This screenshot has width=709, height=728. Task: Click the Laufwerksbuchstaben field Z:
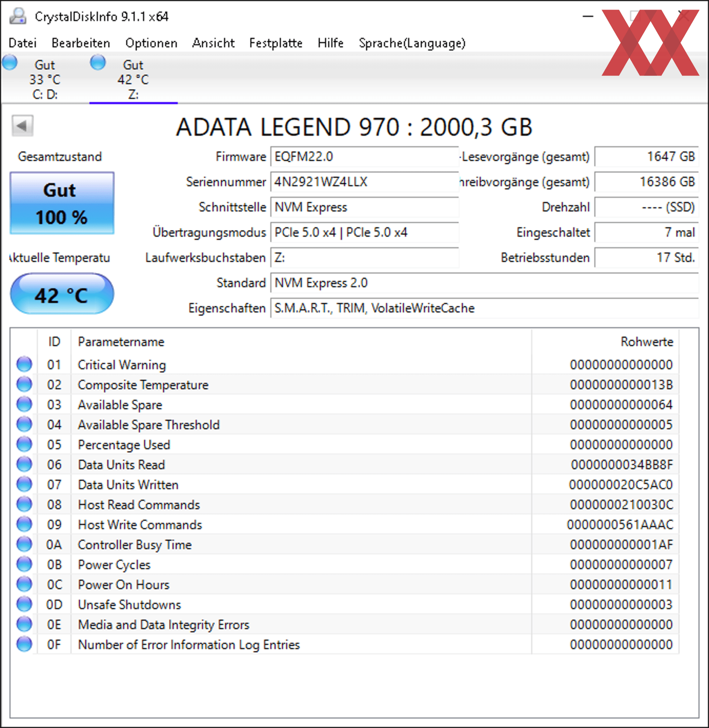(x=364, y=258)
